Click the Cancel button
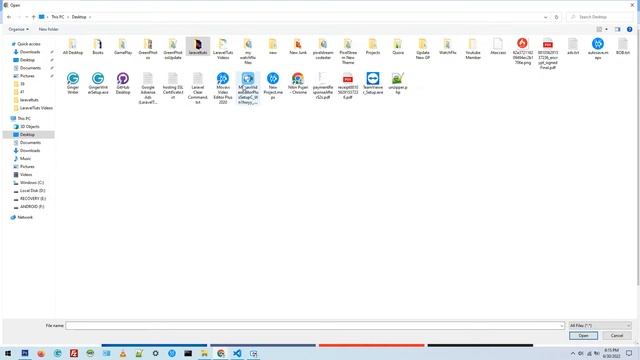 click(x=617, y=336)
